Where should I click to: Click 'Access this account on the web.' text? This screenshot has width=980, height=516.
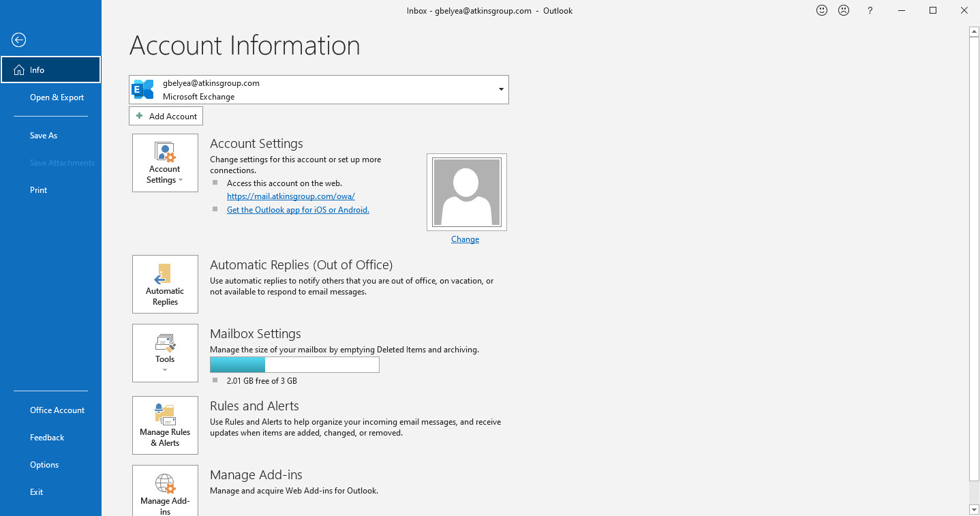[284, 183]
